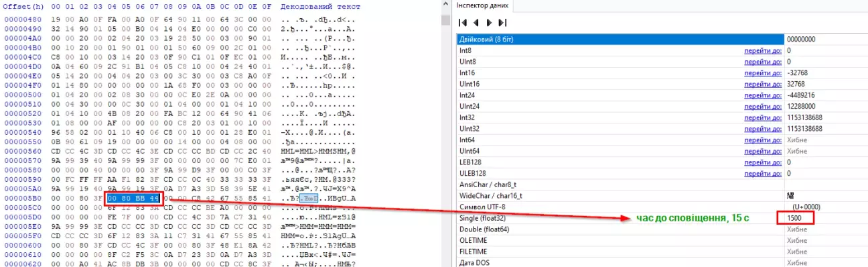Select the Символ UTF-8 row
The height and width of the screenshot is (267, 868).
[662, 207]
